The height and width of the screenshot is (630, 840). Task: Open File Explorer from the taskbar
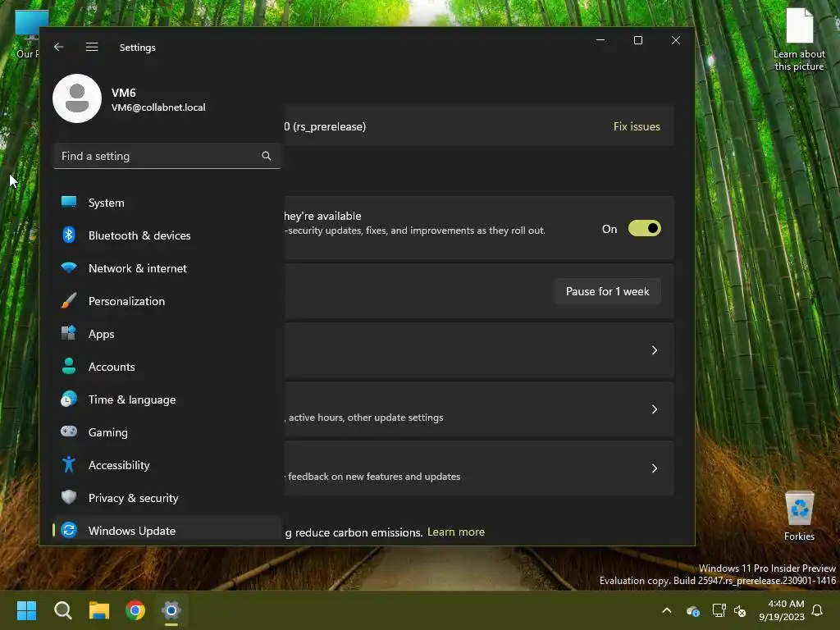[99, 610]
